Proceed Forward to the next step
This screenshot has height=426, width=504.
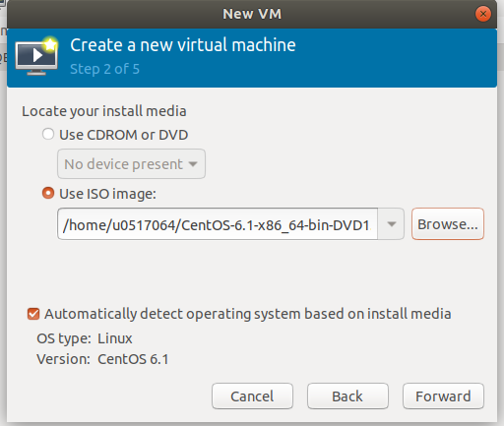(443, 396)
